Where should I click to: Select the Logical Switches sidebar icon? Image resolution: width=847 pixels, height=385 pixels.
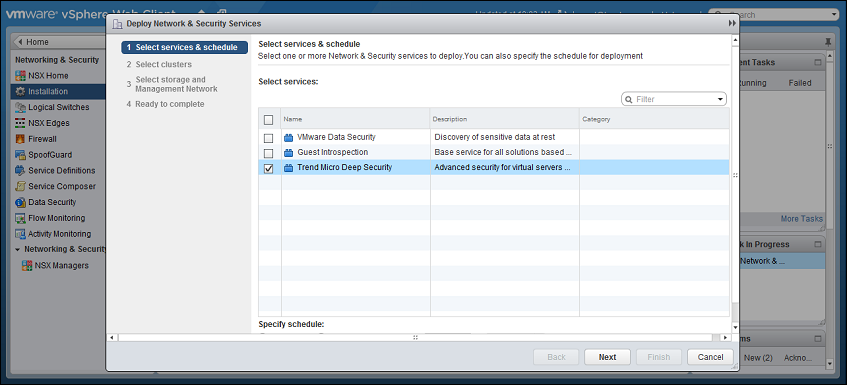[21, 107]
